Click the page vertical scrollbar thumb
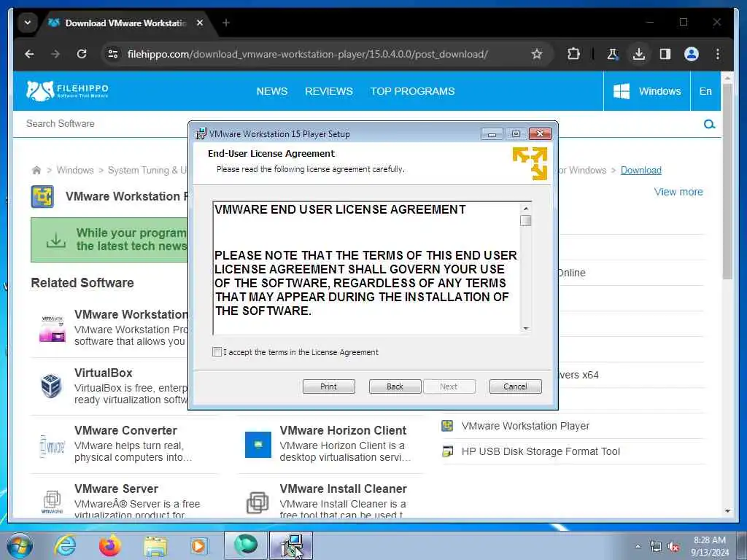Screen dimensions: 747x560 727,181
